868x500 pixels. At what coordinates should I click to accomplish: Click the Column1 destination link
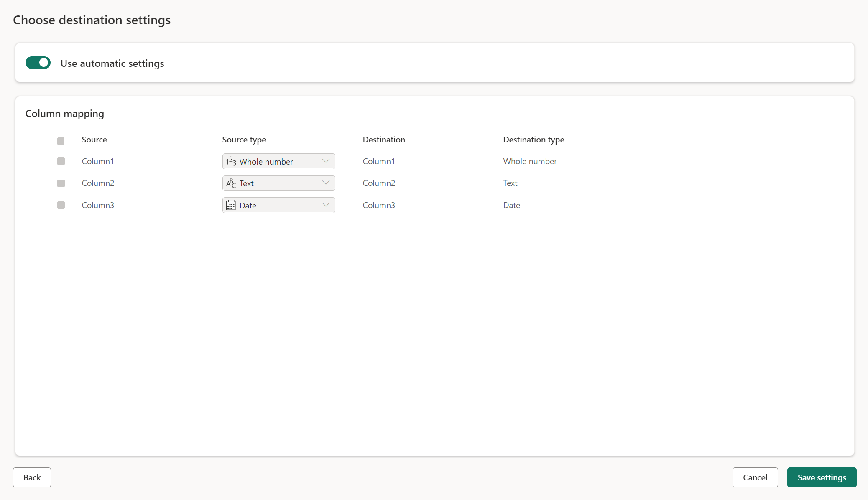pos(378,161)
